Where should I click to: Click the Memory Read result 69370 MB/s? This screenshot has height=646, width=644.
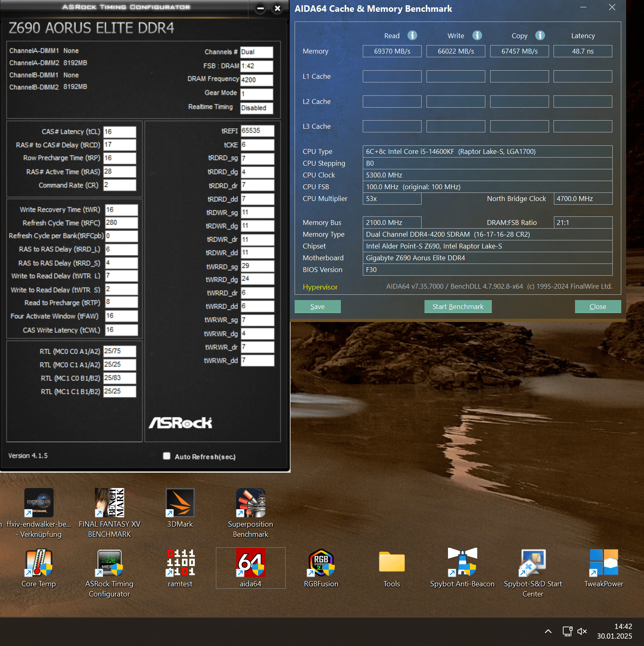(392, 51)
